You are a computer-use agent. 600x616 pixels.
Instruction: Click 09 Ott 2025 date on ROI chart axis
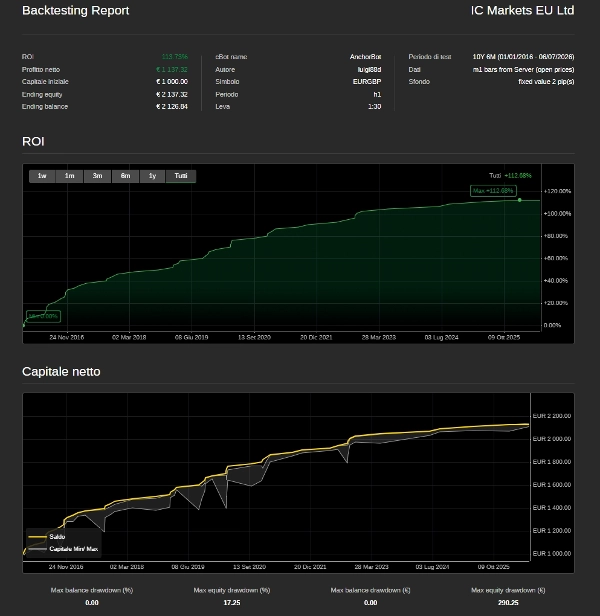click(504, 337)
